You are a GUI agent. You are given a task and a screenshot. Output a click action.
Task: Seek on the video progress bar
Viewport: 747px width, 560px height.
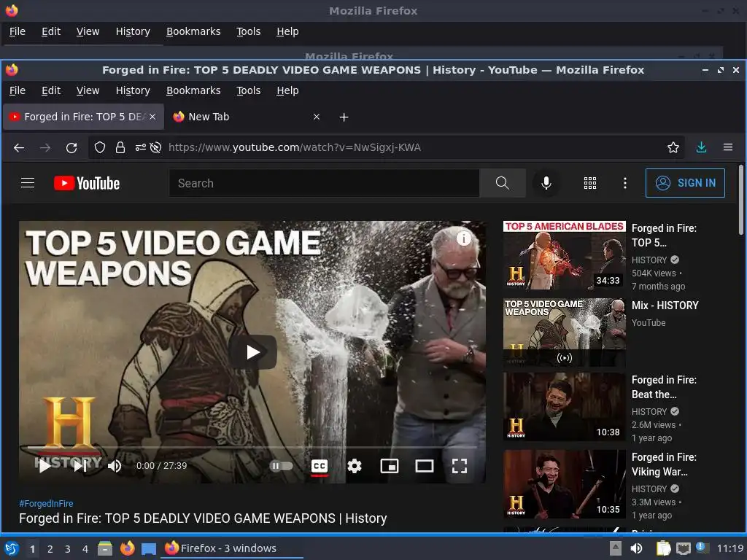click(x=252, y=448)
